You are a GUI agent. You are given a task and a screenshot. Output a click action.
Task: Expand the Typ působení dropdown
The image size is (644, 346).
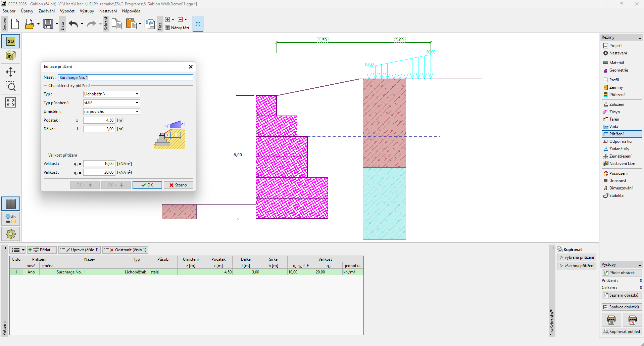click(x=111, y=103)
